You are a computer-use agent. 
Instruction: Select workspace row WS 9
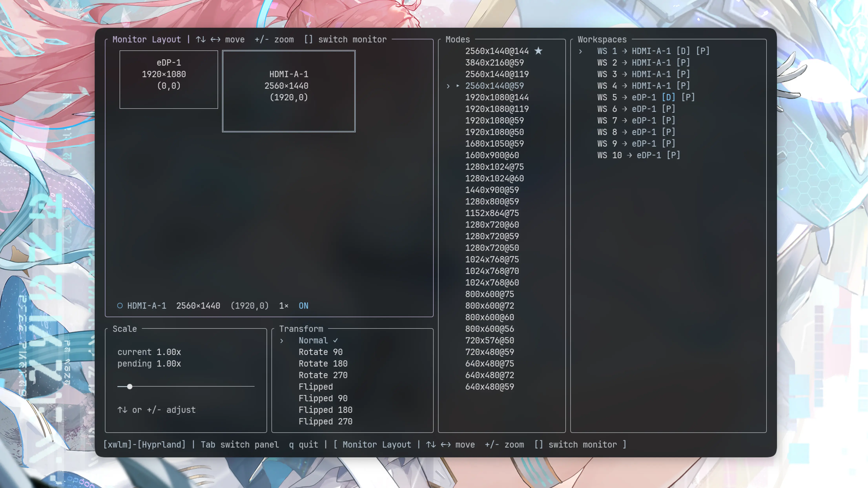tap(636, 144)
